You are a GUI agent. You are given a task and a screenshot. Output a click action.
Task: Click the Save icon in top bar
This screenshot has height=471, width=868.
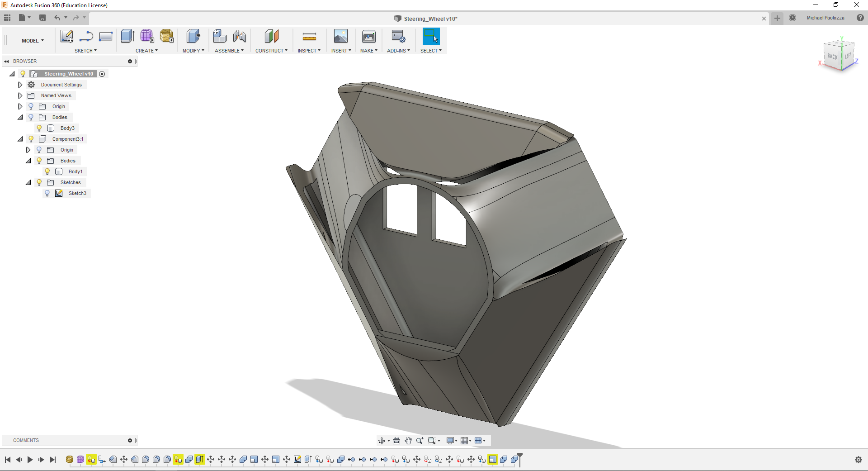click(42, 18)
